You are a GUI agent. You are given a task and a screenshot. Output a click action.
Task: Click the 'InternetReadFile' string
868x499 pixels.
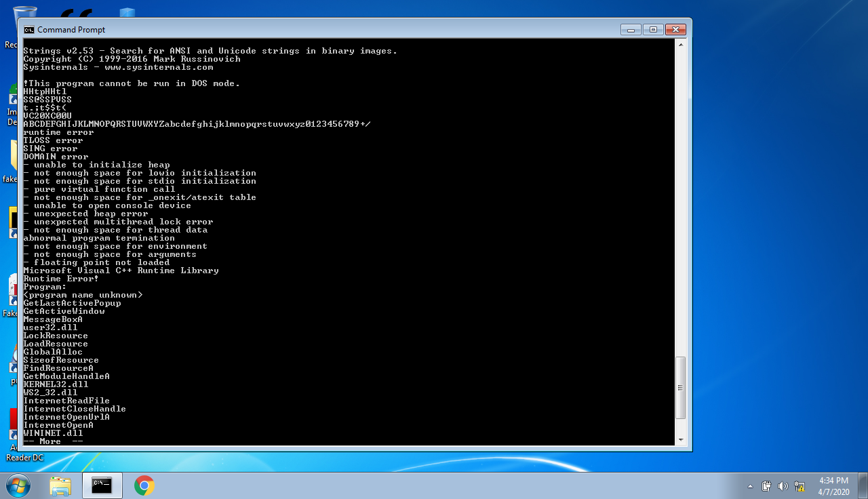coord(66,401)
